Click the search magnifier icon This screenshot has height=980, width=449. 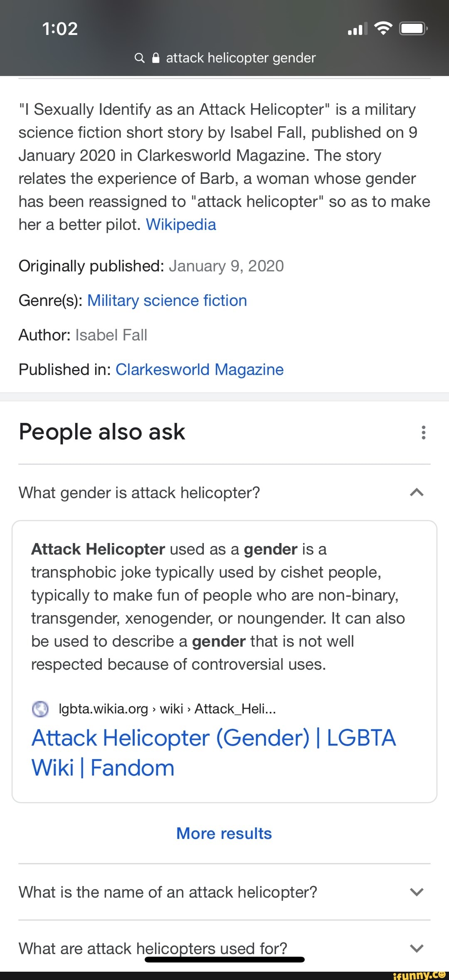tap(140, 58)
